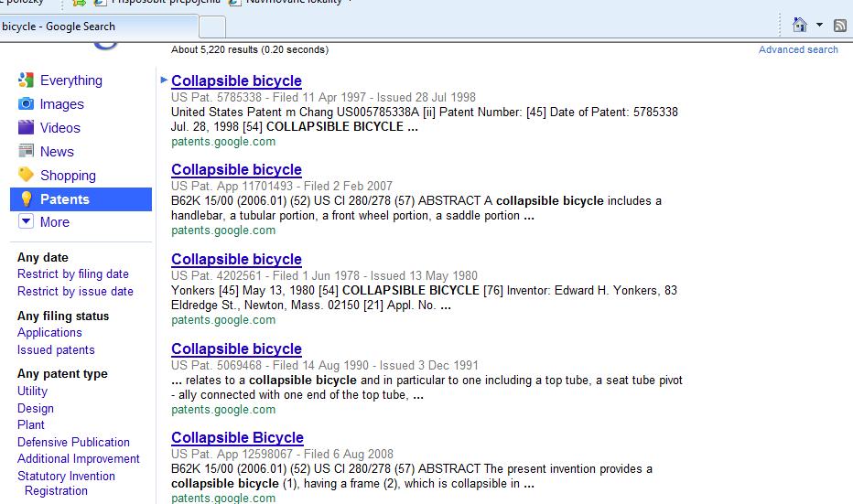
Task: Open Advanced search link
Action: coord(798,49)
